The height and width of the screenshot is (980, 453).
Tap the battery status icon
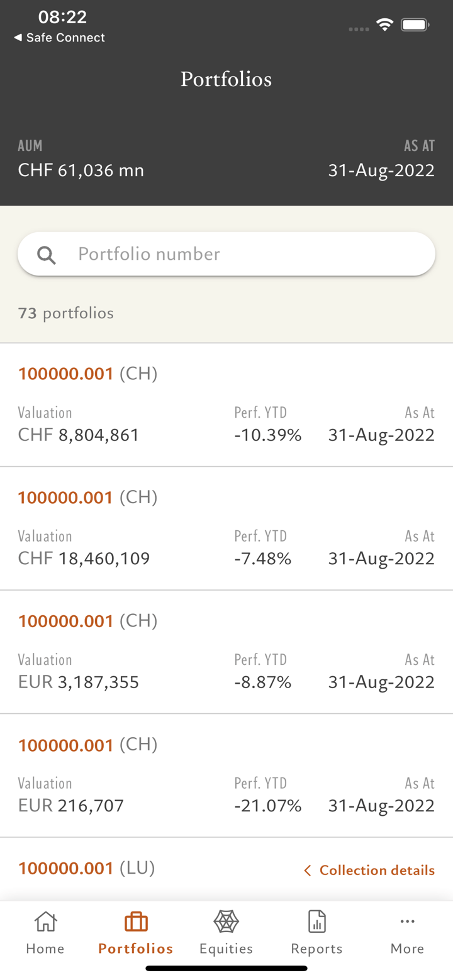click(x=415, y=25)
